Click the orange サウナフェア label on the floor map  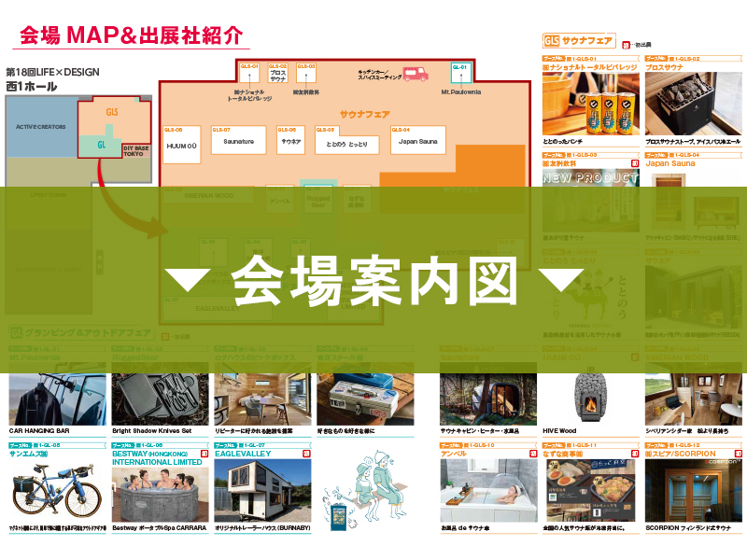(x=364, y=114)
